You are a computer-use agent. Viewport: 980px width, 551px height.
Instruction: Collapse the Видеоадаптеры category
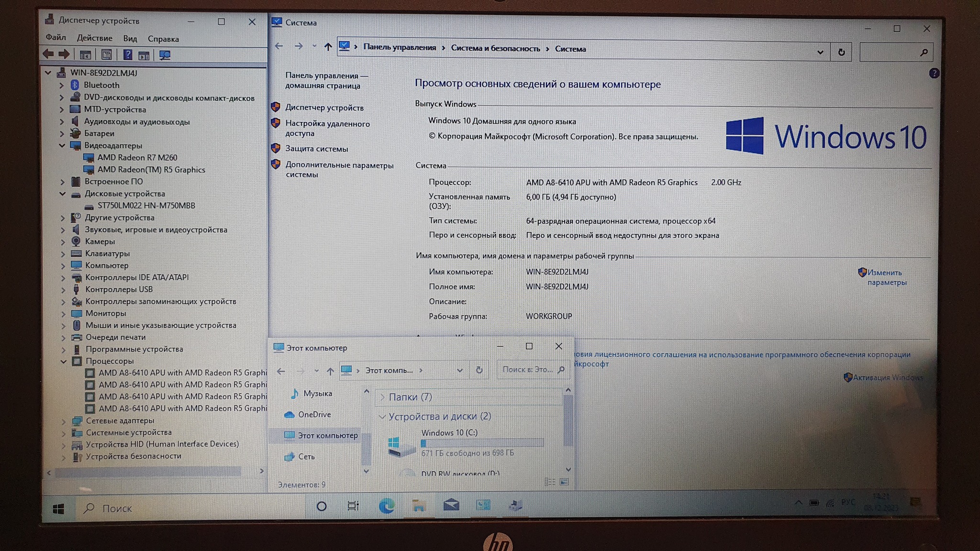62,145
